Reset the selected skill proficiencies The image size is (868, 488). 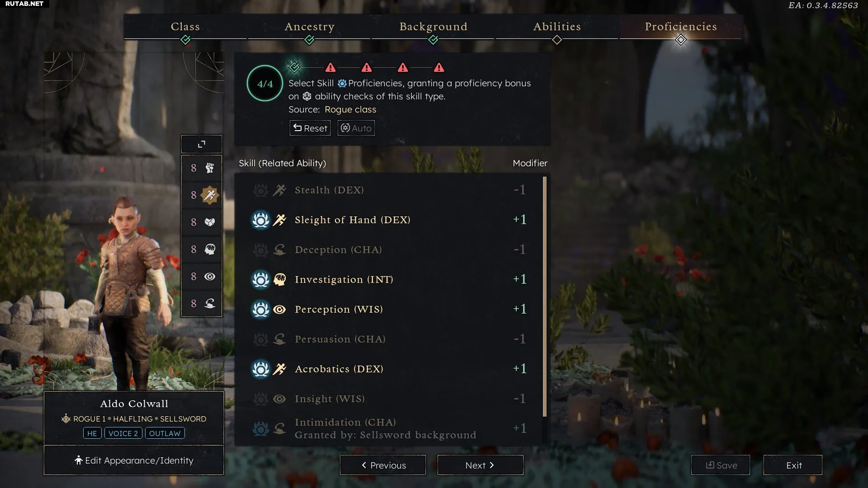[x=310, y=128]
